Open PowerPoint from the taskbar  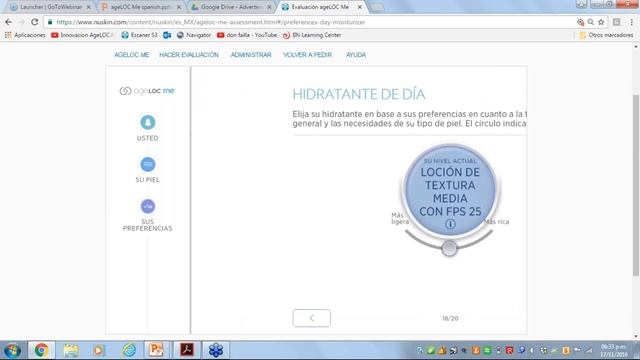pyautogui.click(x=156, y=350)
